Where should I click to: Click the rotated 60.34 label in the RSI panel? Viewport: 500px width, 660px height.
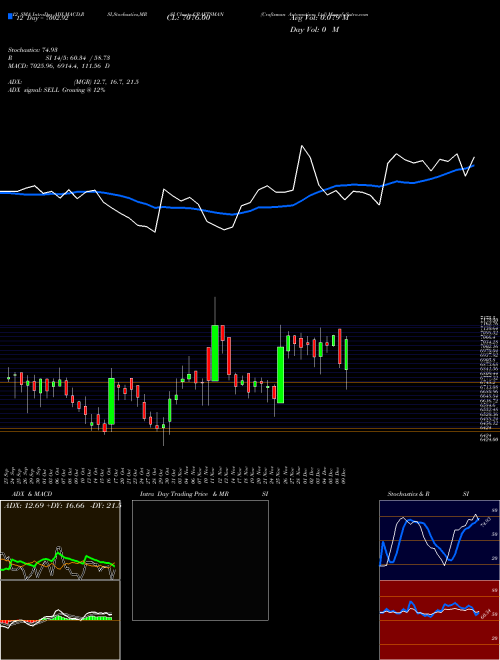coord(484,614)
